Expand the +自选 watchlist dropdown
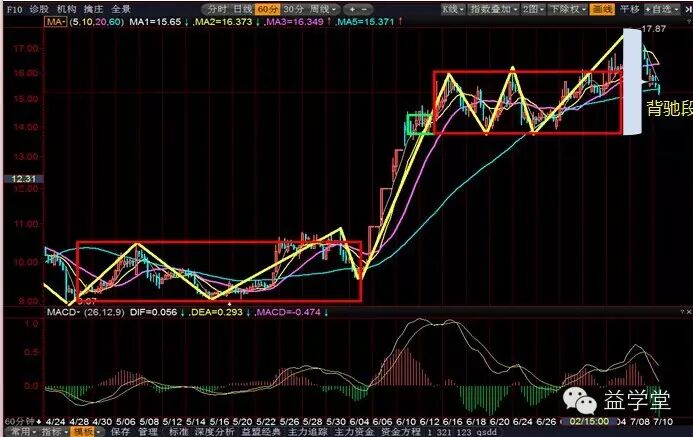Image resolution: width=693 pixels, height=437 pixels. point(662,9)
